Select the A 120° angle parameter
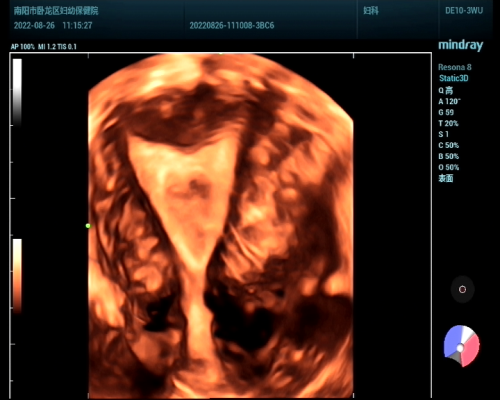 [x=449, y=101]
